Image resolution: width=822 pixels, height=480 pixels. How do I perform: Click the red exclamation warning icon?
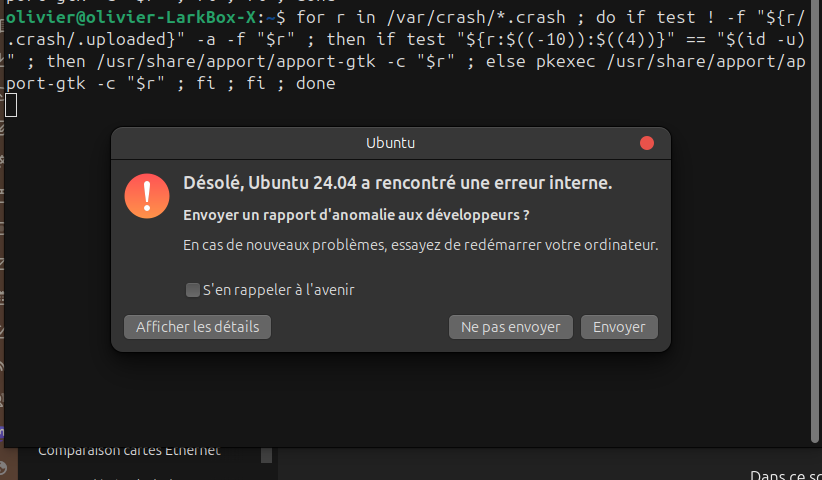pos(147,196)
